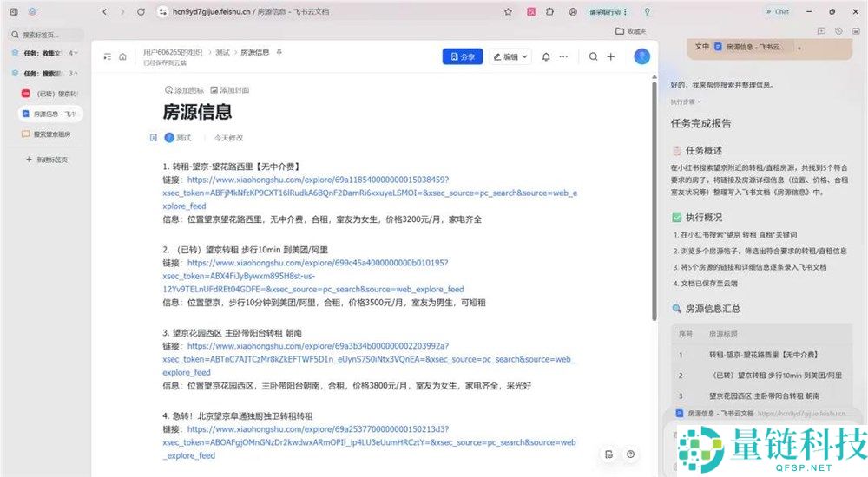Click the rightmost icon in the assistant panel header
Screen dimensions: 868x477
click(855, 31)
